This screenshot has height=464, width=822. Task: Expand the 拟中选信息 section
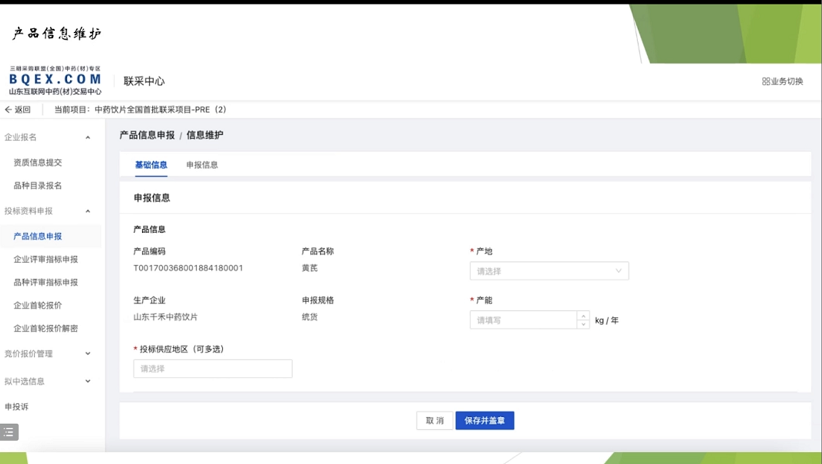point(88,382)
